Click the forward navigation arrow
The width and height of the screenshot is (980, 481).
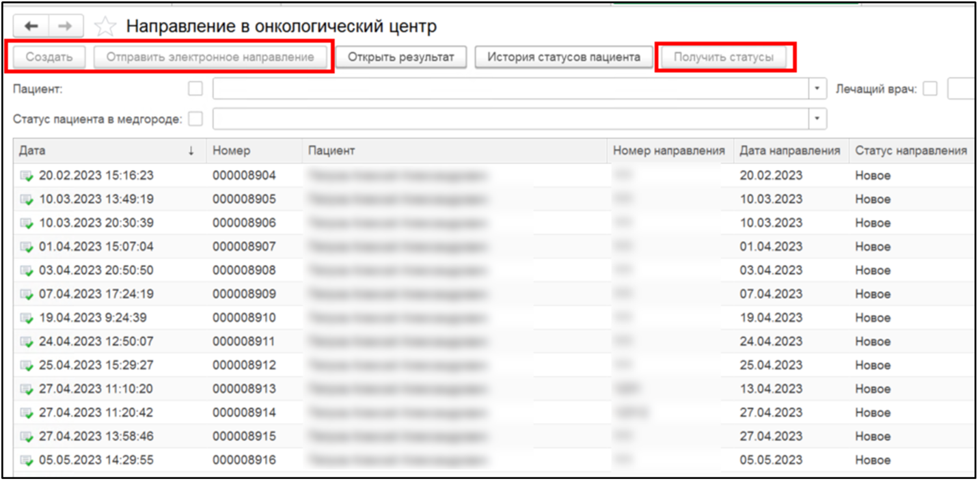66,27
